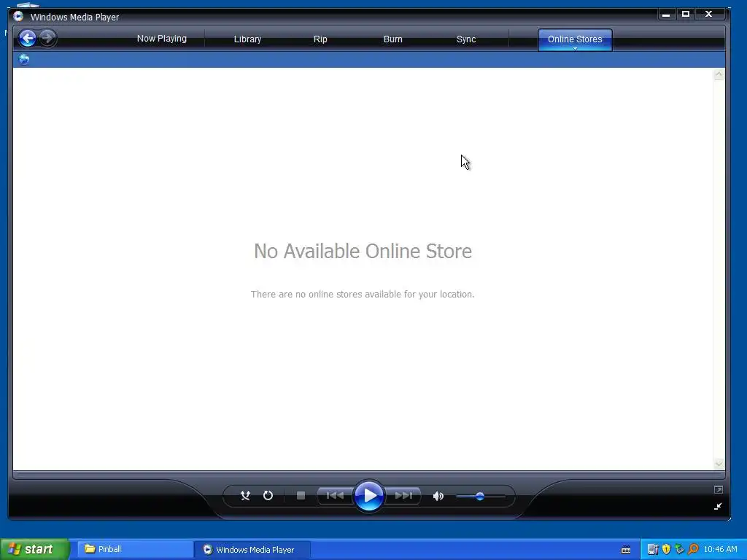The image size is (747, 560).
Task: Click the Online Stores tab
Action: click(x=575, y=39)
